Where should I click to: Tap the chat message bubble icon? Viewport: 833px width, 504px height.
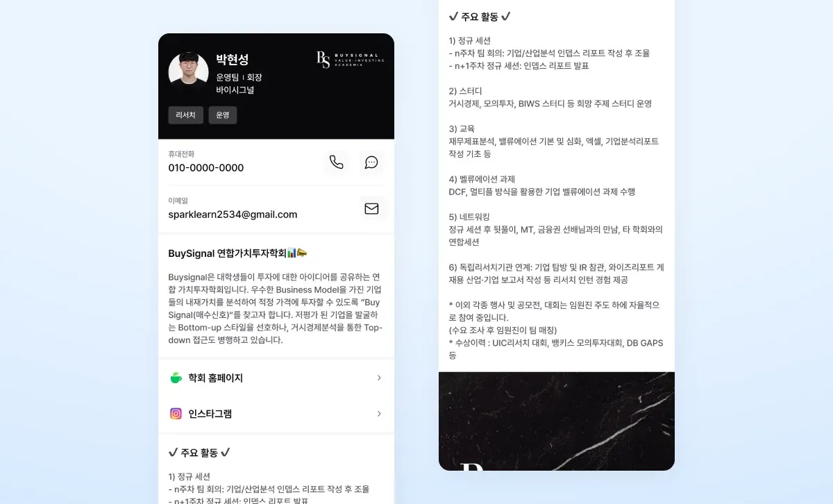click(x=371, y=162)
